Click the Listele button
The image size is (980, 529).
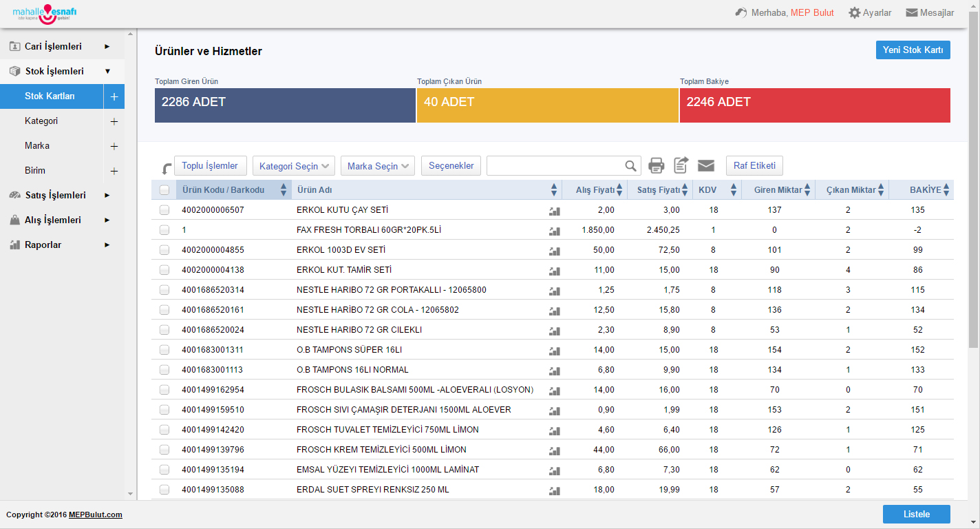click(x=917, y=515)
